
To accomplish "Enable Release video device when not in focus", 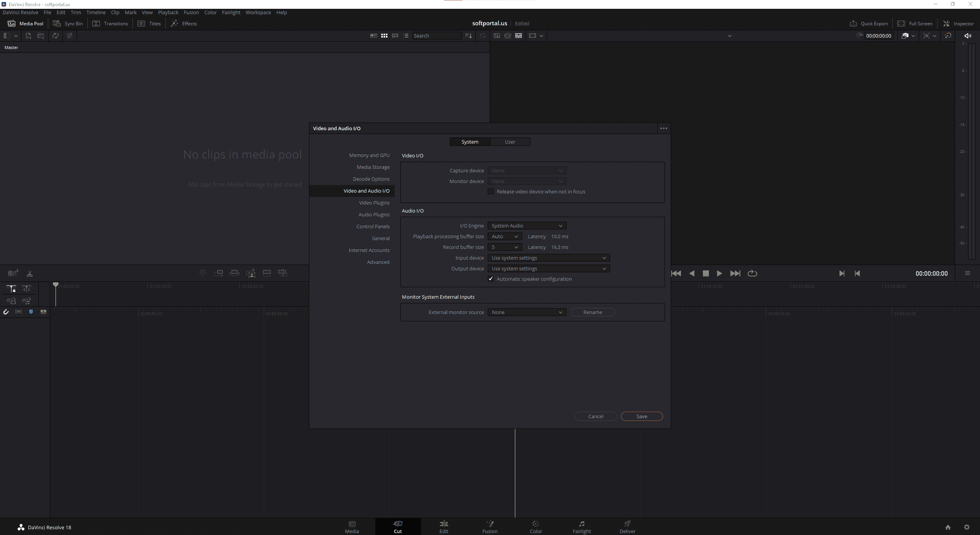I will pyautogui.click(x=491, y=191).
